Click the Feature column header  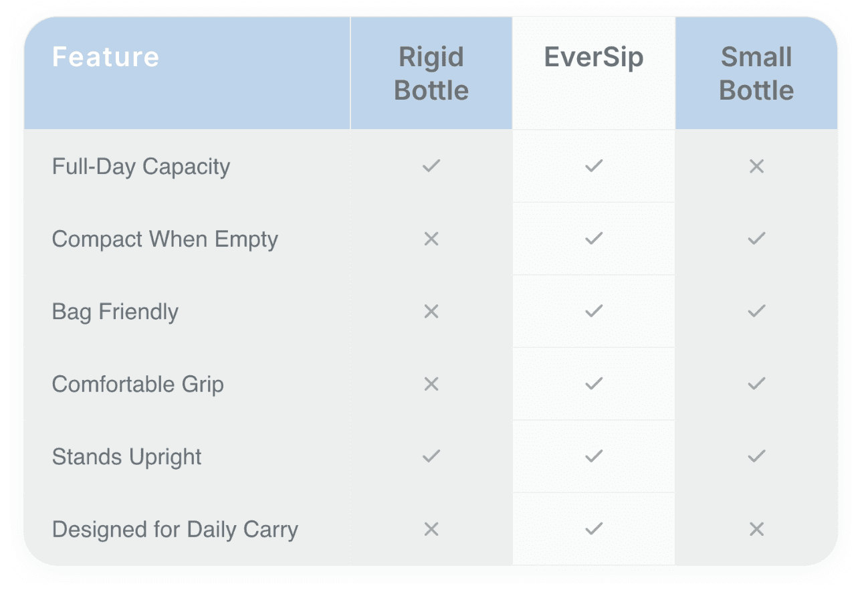point(106,57)
